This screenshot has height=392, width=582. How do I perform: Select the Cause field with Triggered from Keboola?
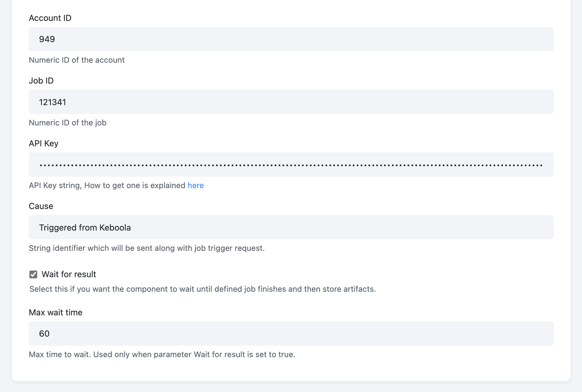291,227
